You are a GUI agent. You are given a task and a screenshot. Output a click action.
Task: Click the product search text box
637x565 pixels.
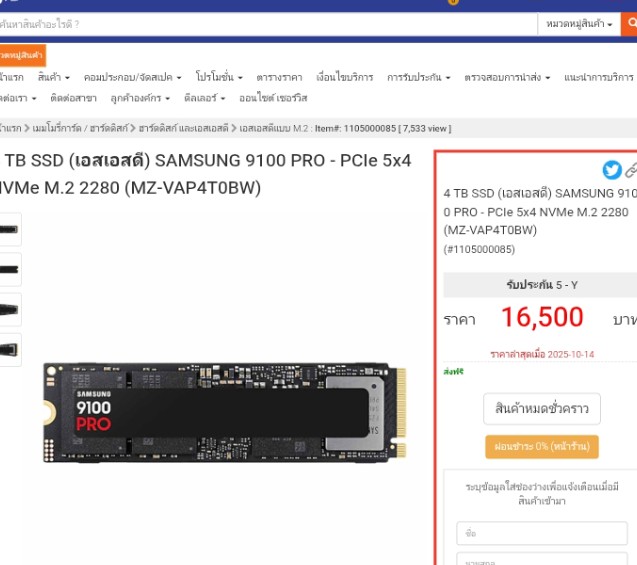[268, 24]
